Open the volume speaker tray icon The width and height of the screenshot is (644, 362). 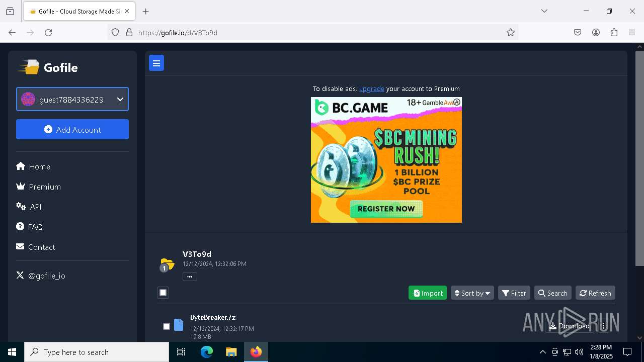[x=579, y=352]
